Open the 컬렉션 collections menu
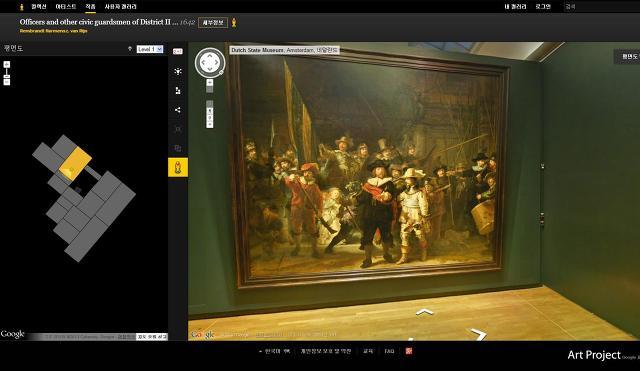 tap(39, 7)
